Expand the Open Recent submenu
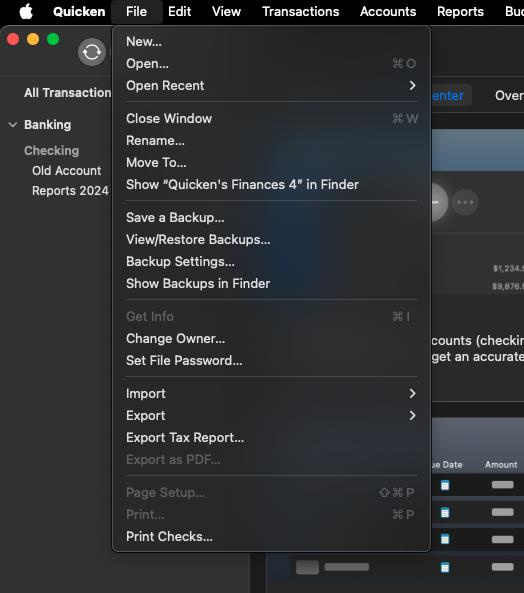This screenshot has width=524, height=593. [x=271, y=85]
